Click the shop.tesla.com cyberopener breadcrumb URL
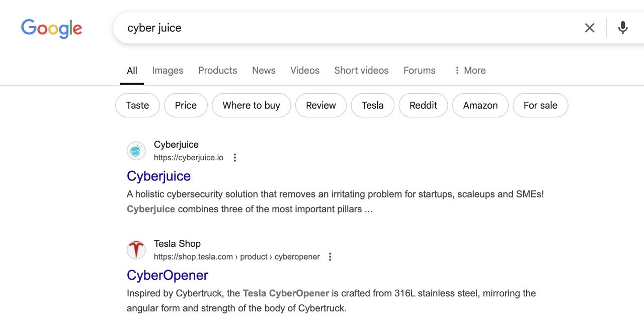 237,257
